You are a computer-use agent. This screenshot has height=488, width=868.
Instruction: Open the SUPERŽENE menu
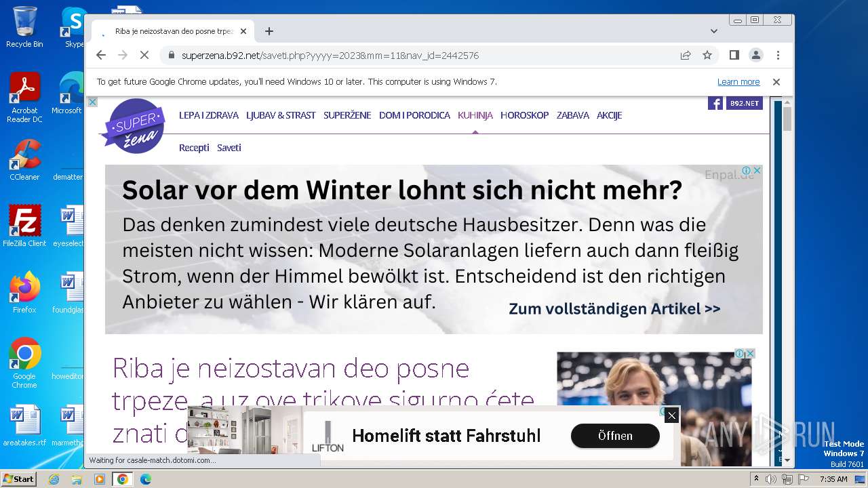347,115
